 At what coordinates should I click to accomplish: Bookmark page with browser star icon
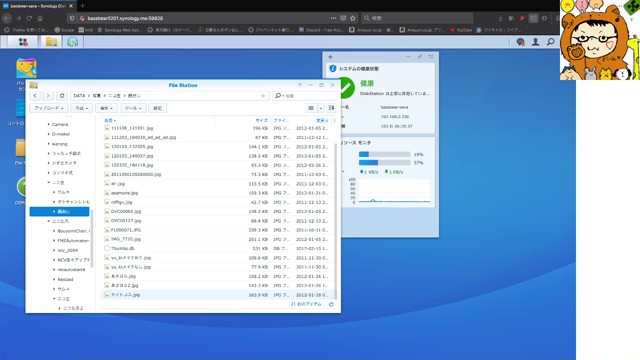click(353, 18)
